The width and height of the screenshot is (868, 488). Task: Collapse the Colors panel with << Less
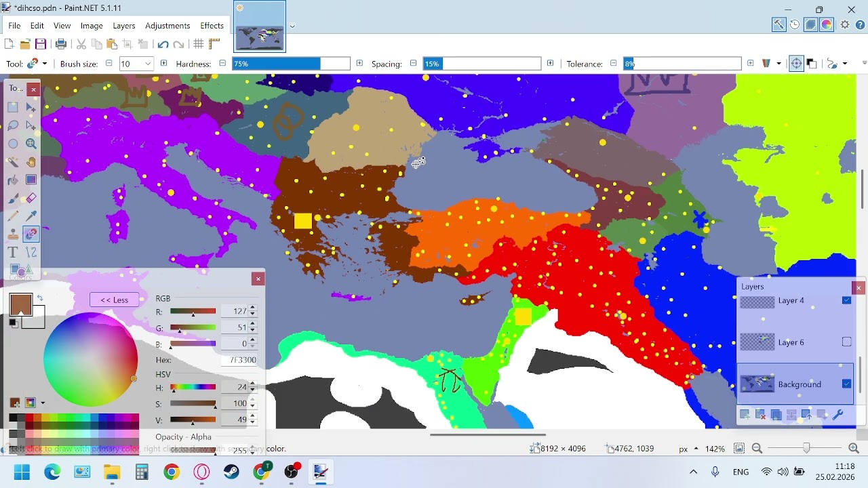114,300
